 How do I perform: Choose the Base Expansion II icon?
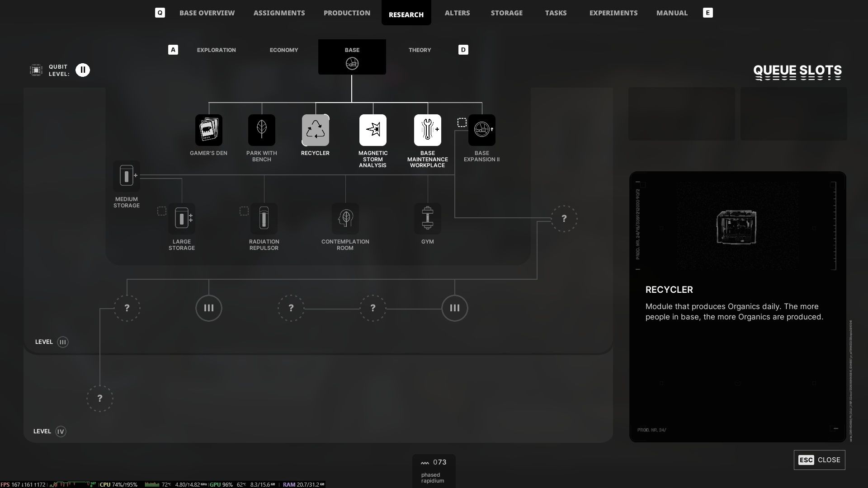tap(481, 130)
